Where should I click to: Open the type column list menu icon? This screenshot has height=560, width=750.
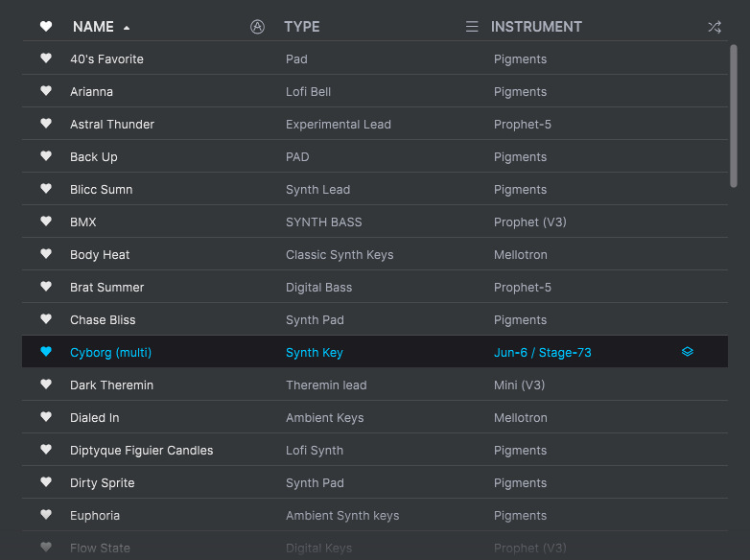point(472,27)
